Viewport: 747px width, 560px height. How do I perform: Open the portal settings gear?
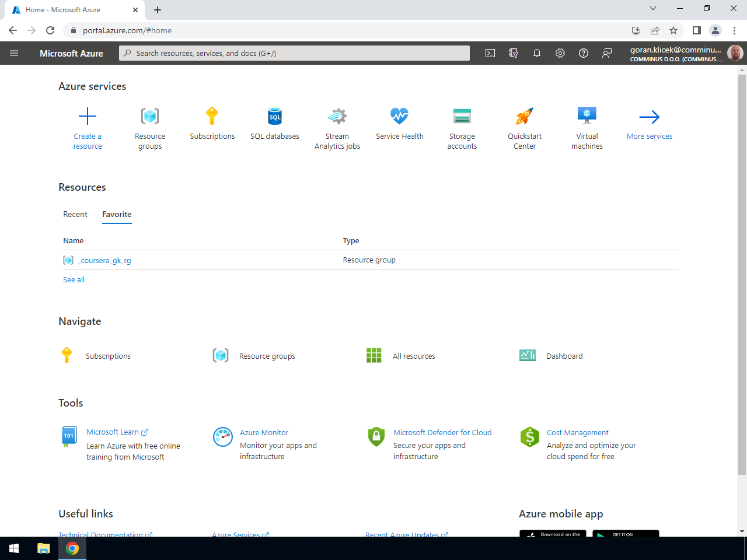pos(560,53)
